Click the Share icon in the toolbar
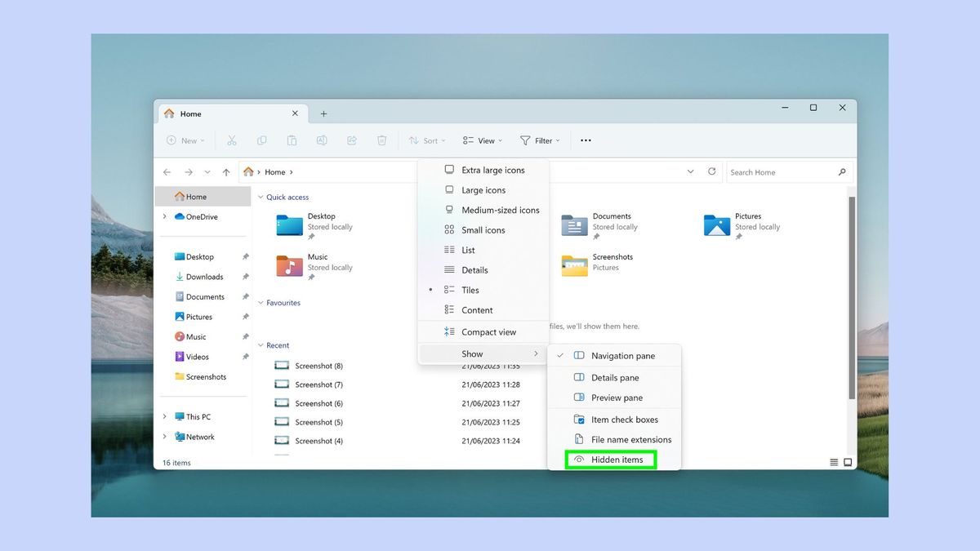Screen dimensions: 980x551 [351, 140]
